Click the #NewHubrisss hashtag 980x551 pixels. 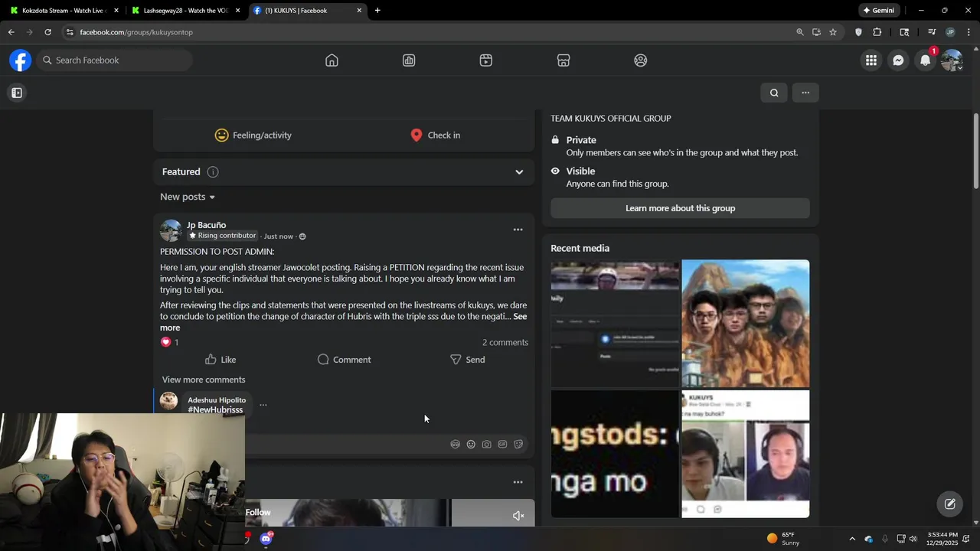tap(215, 410)
